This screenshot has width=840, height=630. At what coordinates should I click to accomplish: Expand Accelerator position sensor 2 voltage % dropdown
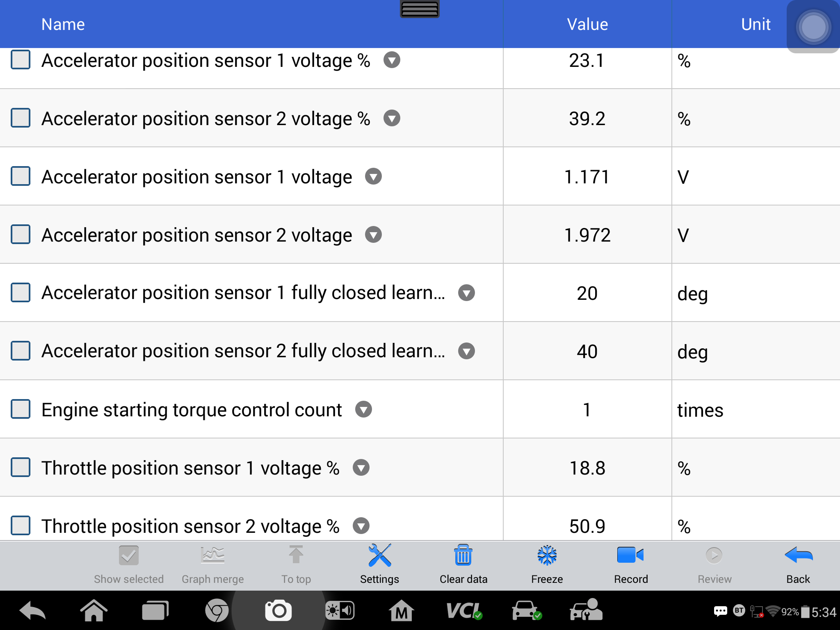(392, 119)
